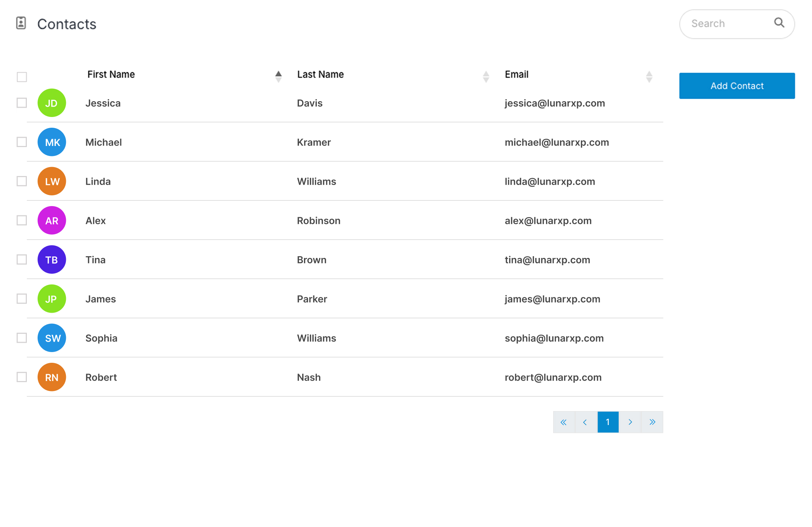
Task: Click James Parker's JP avatar
Action: [52, 299]
